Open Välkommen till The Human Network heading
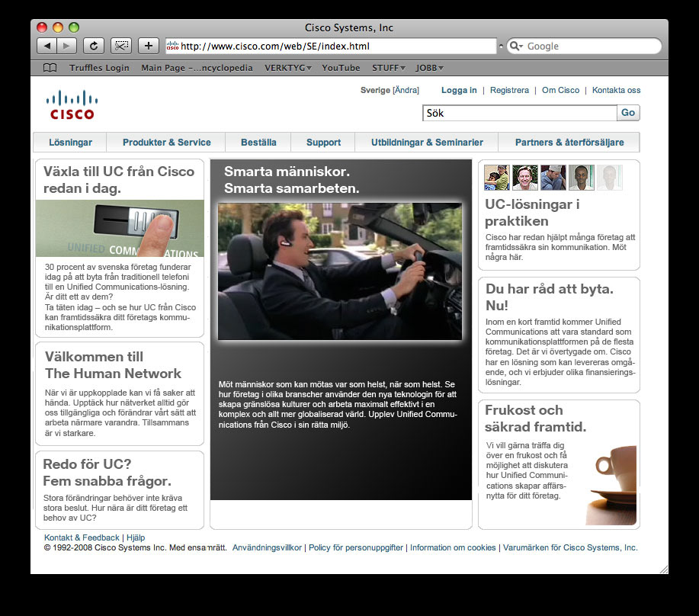The image size is (699, 616). [113, 365]
